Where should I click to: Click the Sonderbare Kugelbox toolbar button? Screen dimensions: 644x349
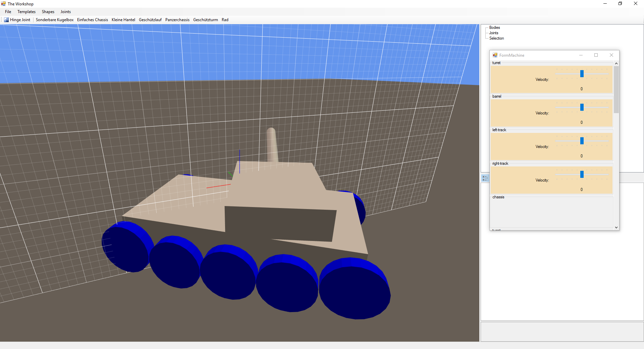pos(55,20)
